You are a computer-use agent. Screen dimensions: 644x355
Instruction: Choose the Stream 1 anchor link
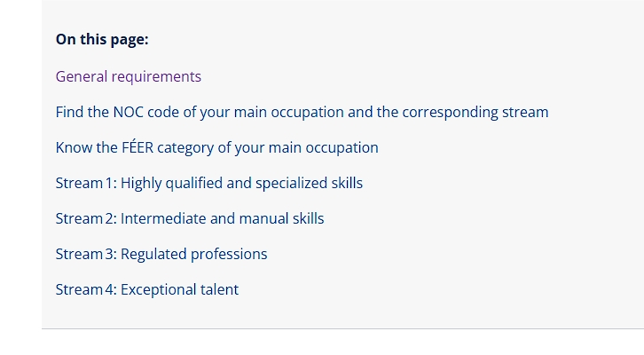208,183
